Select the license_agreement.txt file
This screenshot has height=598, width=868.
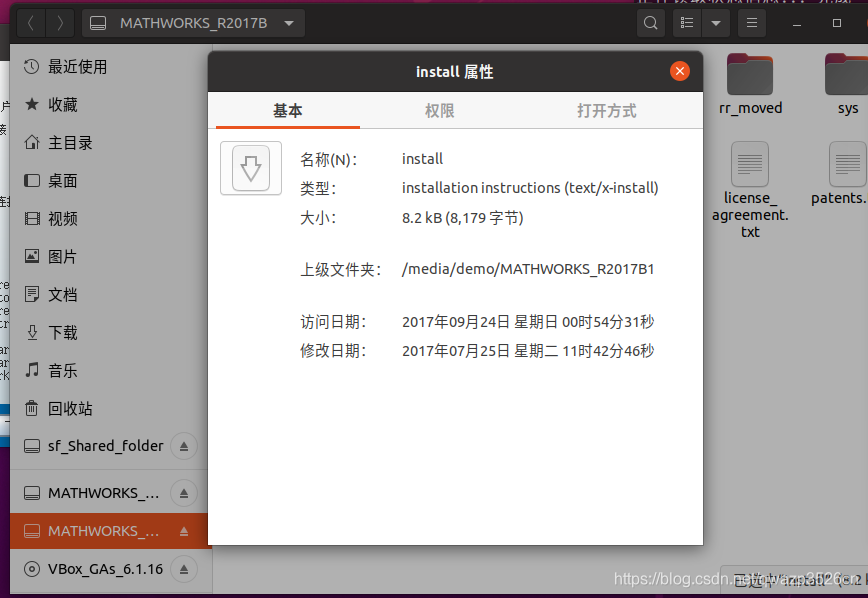pos(750,190)
